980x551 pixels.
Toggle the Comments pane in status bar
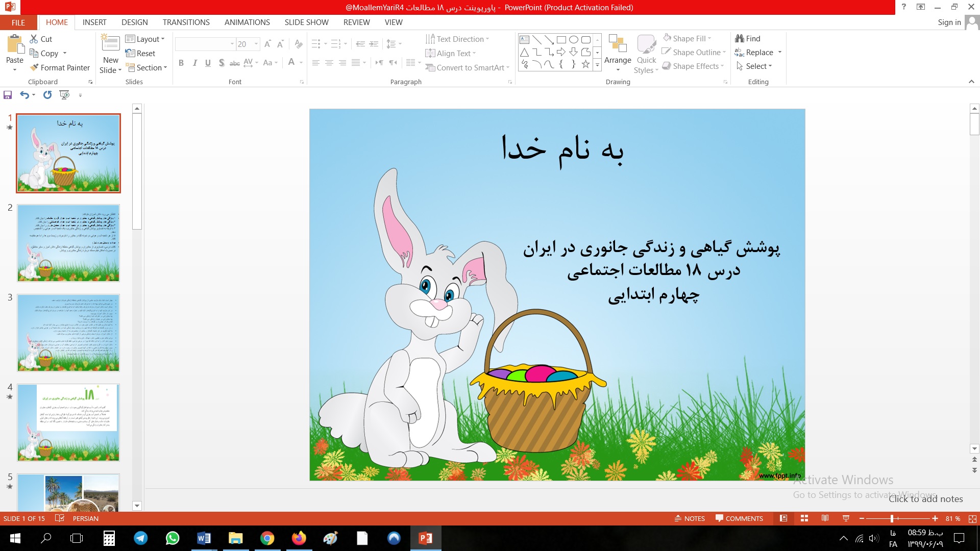[x=739, y=518]
